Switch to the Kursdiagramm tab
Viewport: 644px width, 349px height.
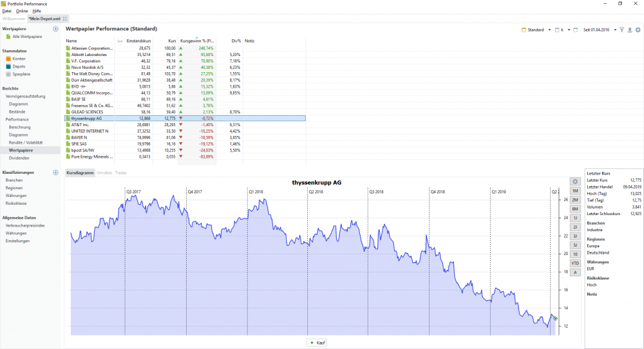coord(80,173)
